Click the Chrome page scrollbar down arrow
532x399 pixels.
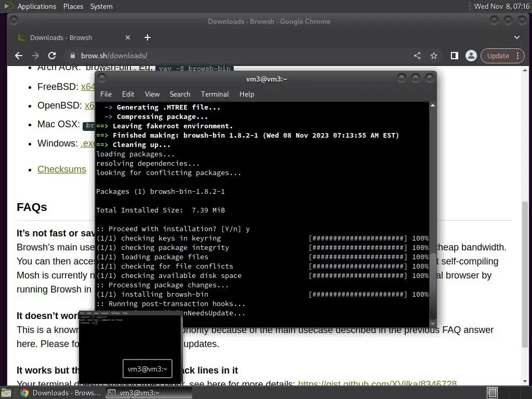[x=525, y=382]
